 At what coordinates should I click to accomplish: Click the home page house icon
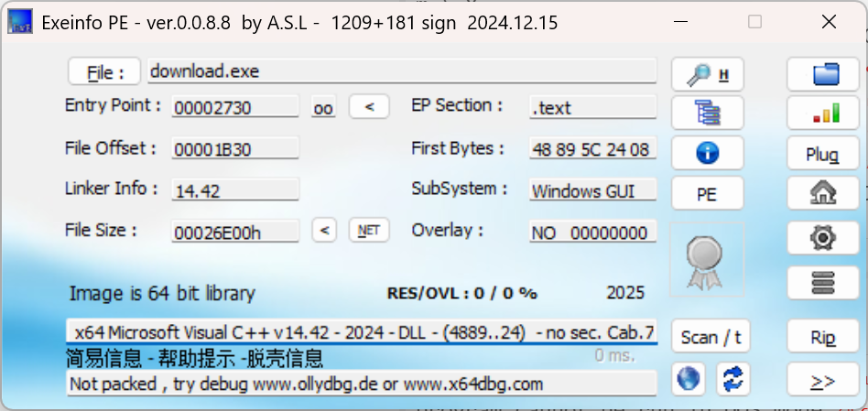822,193
